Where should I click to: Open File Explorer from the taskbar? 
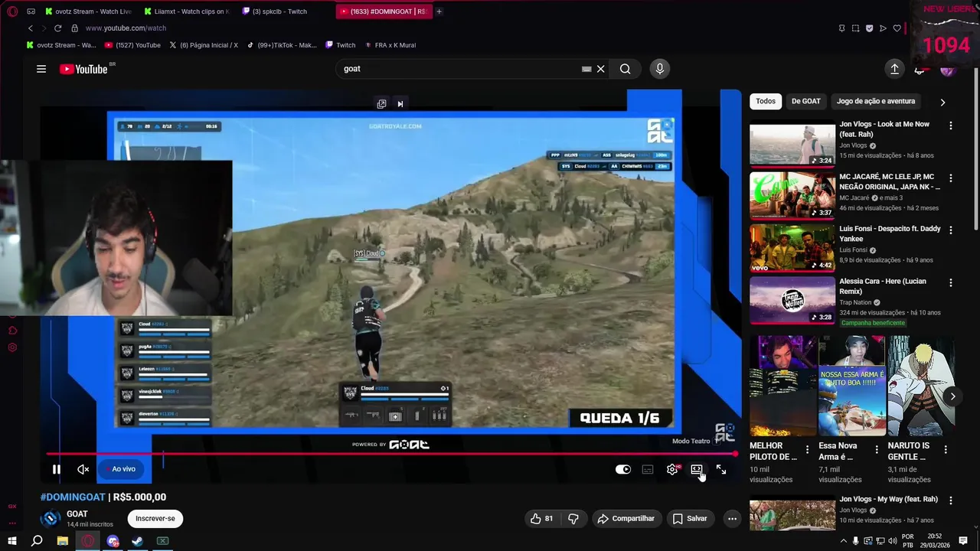tap(63, 541)
